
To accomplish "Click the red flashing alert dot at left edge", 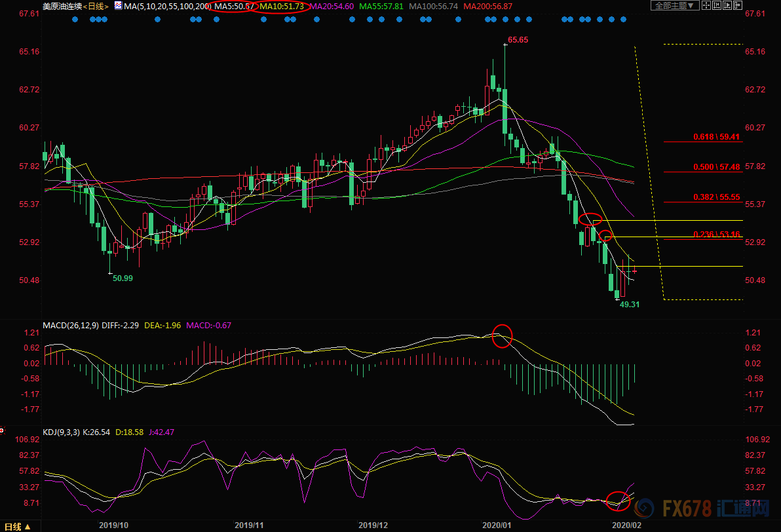I will pos(2,430).
